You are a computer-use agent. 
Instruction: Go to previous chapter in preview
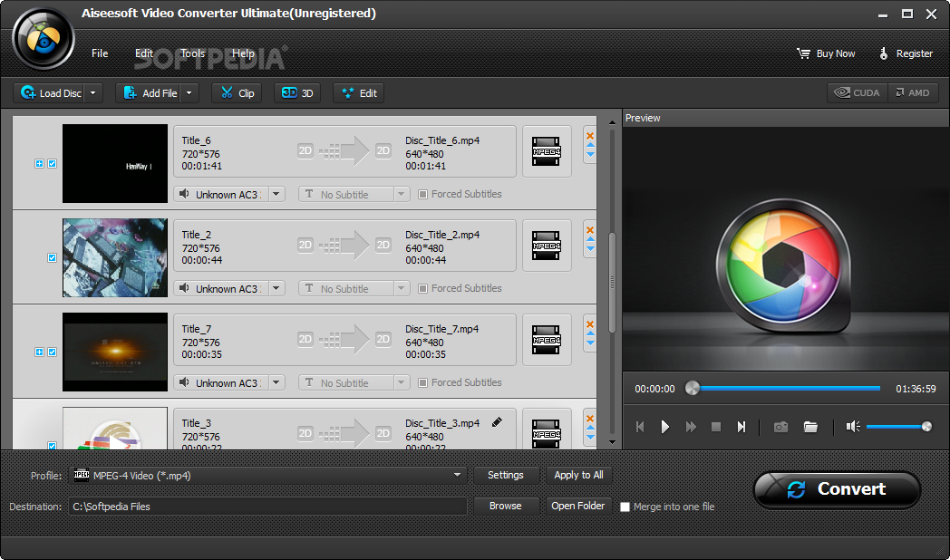[640, 427]
